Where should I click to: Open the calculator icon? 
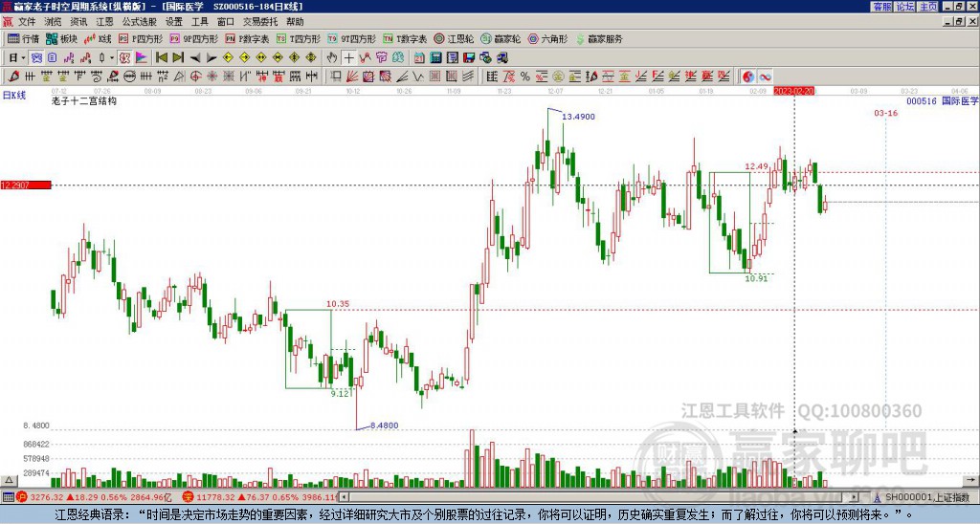click(x=435, y=57)
